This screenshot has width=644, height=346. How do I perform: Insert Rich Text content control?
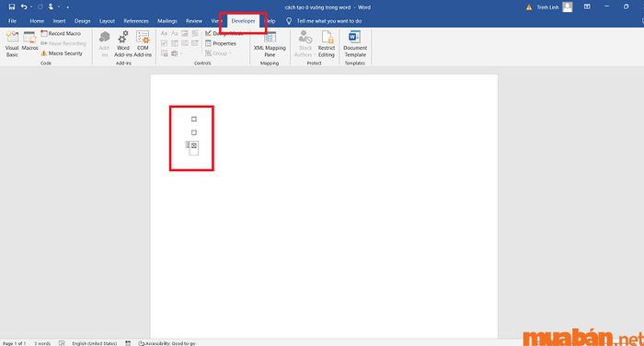pyautogui.click(x=164, y=33)
